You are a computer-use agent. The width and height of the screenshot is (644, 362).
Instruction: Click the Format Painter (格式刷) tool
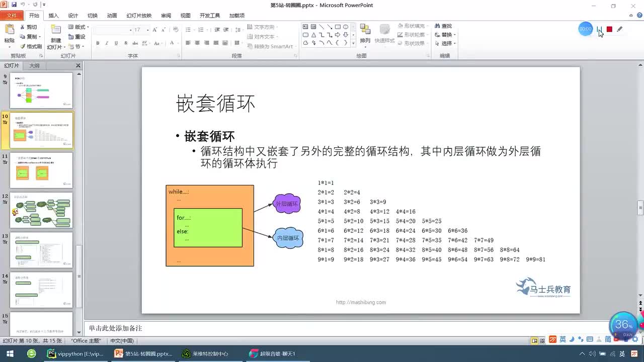(x=31, y=46)
